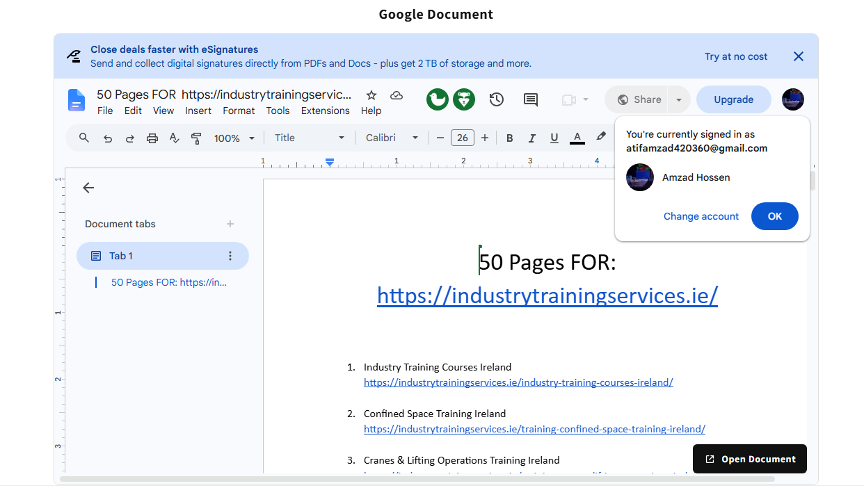Click the Change account link
Image resolution: width=864 pixels, height=504 pixels.
[x=701, y=216]
